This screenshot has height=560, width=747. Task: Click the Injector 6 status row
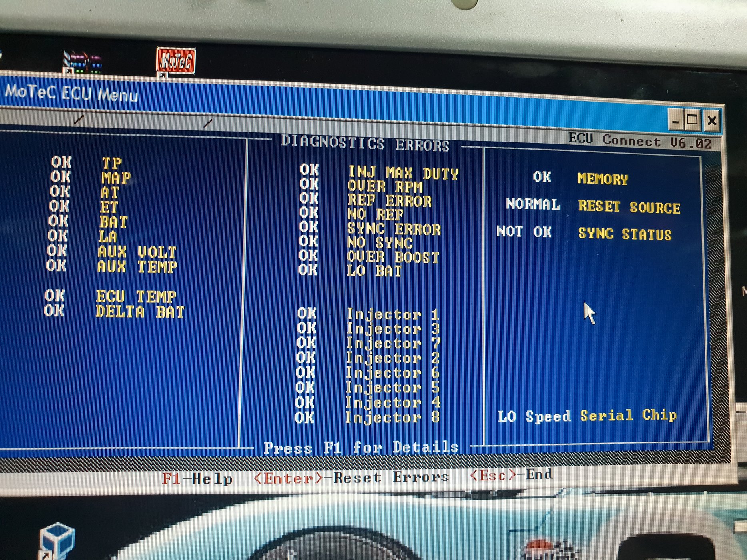tap(367, 372)
